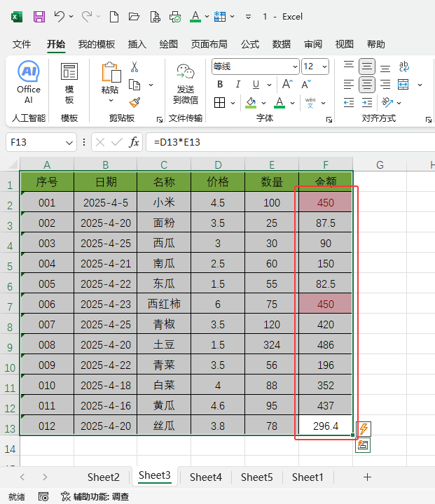Open file folder icon in quick access toolbar
Screen dimensions: 435x504
(x=134, y=16)
